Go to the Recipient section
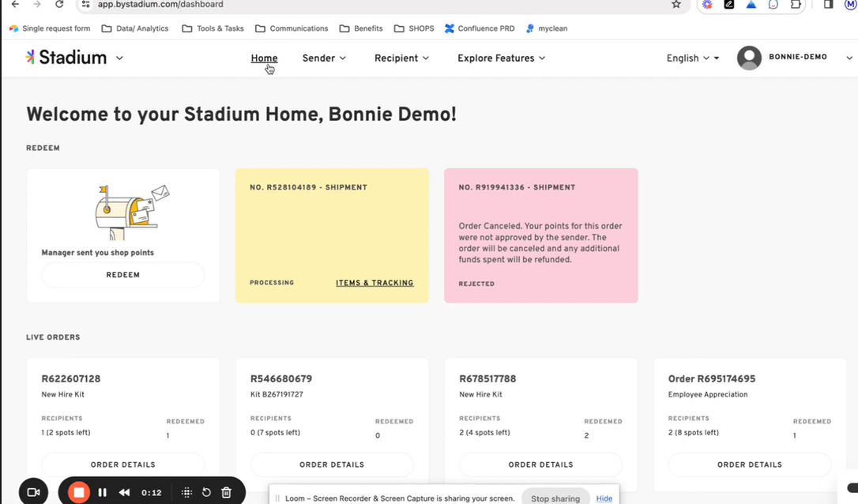The width and height of the screenshot is (858, 504). click(401, 58)
